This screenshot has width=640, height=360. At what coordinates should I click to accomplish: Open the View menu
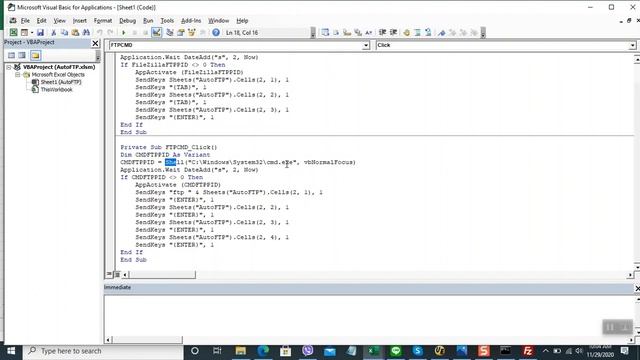coord(60,20)
